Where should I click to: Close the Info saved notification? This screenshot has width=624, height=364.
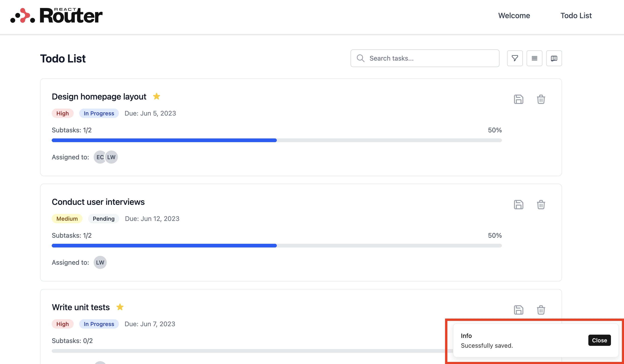coord(599,340)
